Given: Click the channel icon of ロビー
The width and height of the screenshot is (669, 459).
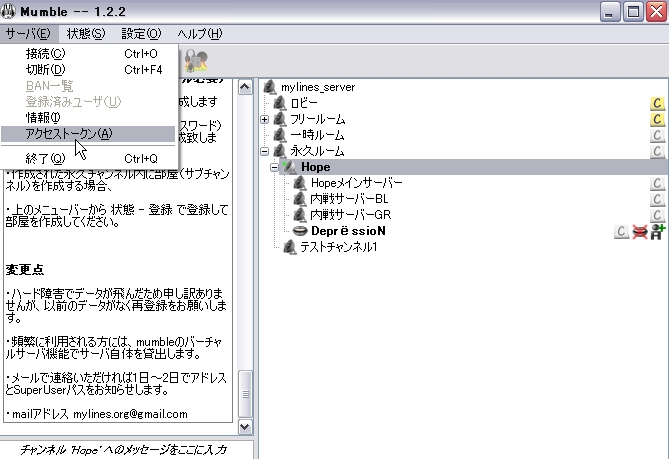Looking at the screenshot, I should point(279,103).
